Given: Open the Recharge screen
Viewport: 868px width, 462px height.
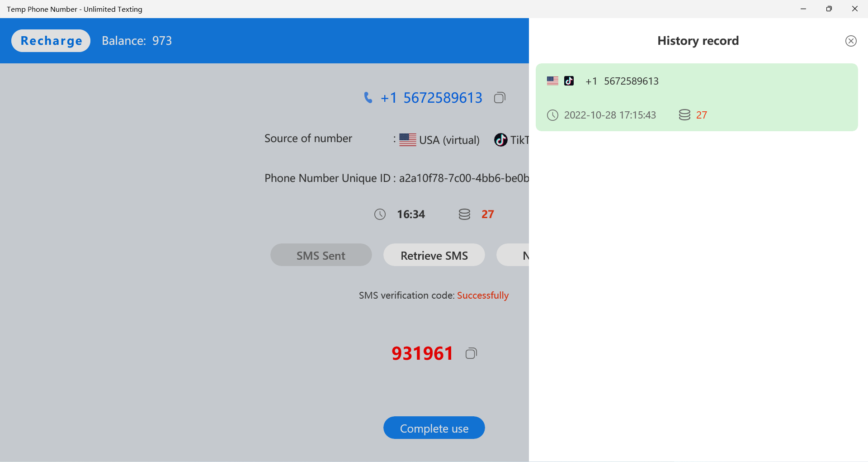Looking at the screenshot, I should click(51, 40).
